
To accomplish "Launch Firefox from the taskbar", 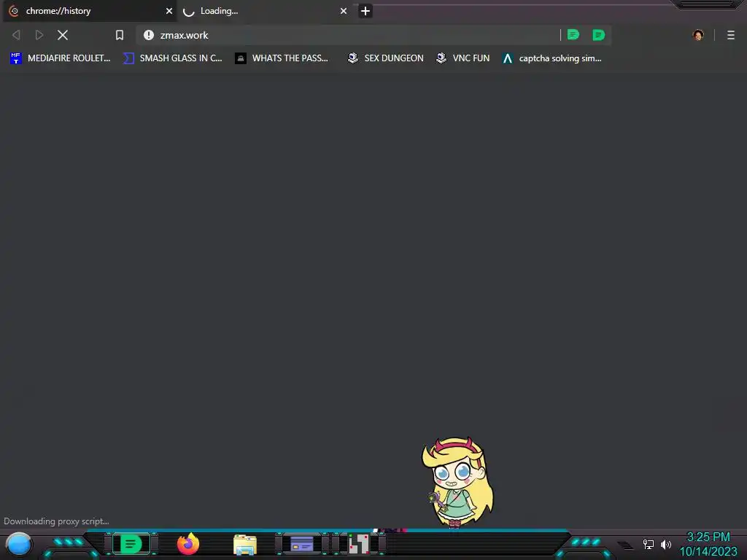I will (x=188, y=544).
